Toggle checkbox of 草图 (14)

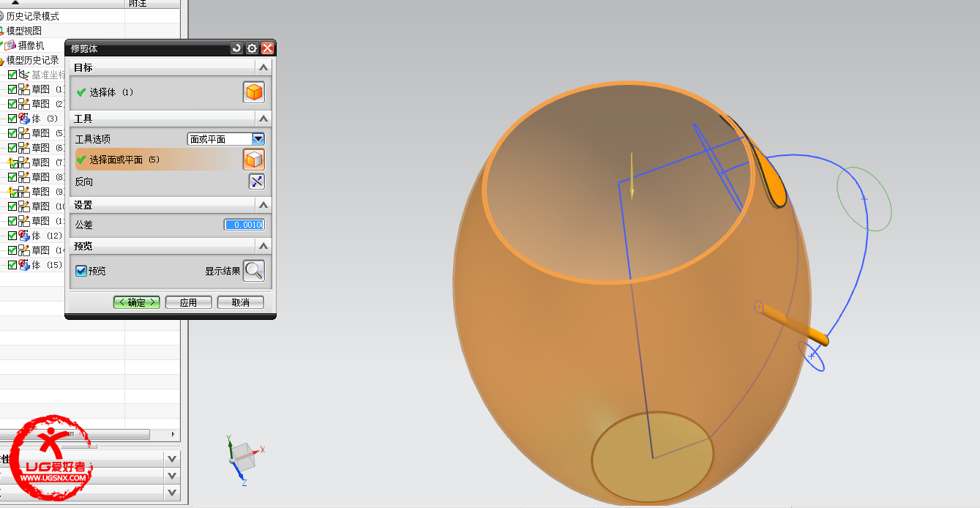[x=12, y=250]
